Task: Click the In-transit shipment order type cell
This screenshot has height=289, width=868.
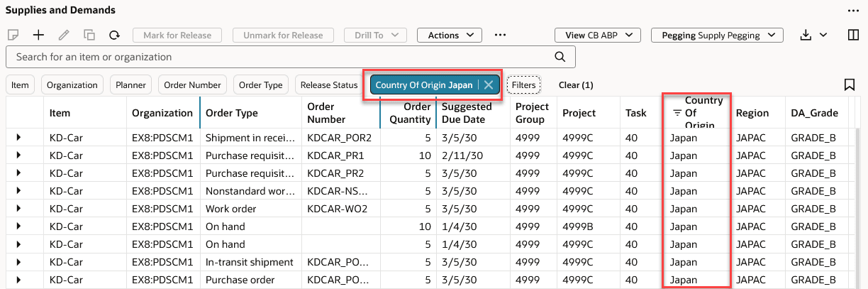Action: (x=251, y=262)
